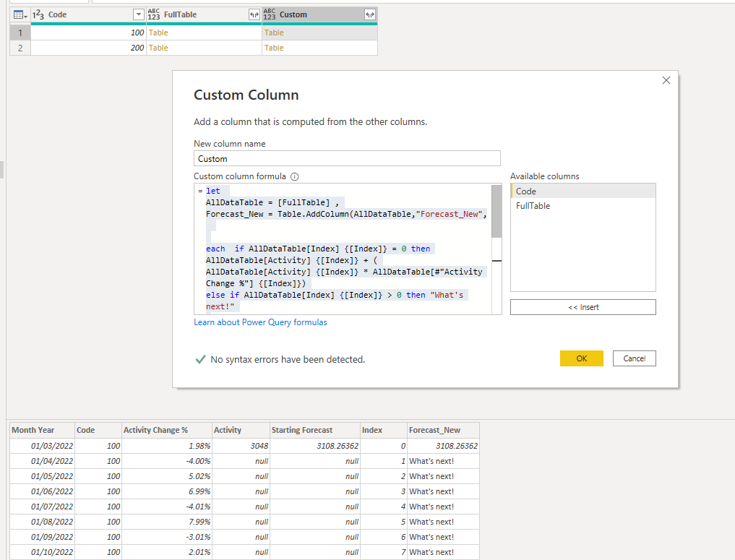Image resolution: width=735 pixels, height=560 pixels.
Task: Click 'What's next!' in the 01/04/2022 row
Action: (443, 461)
